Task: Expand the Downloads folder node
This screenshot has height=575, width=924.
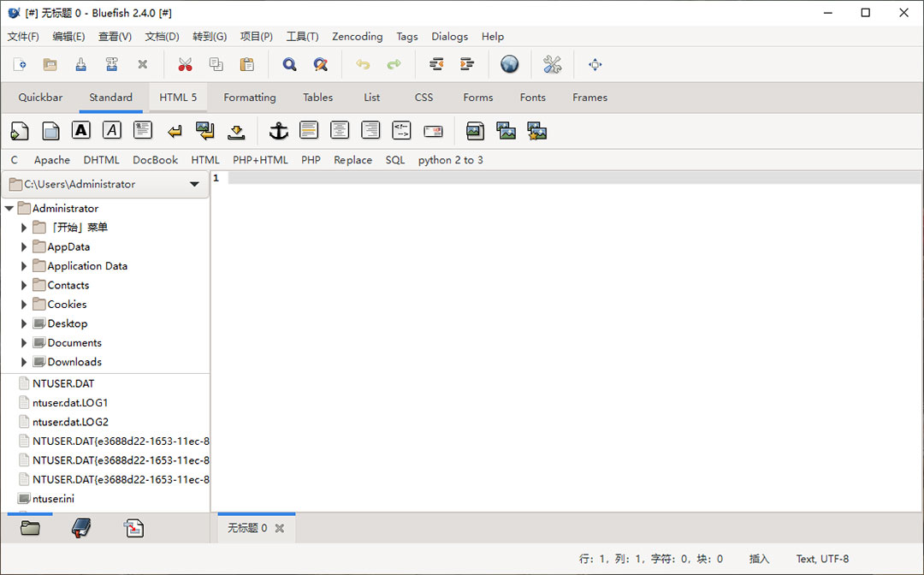Action: click(24, 362)
